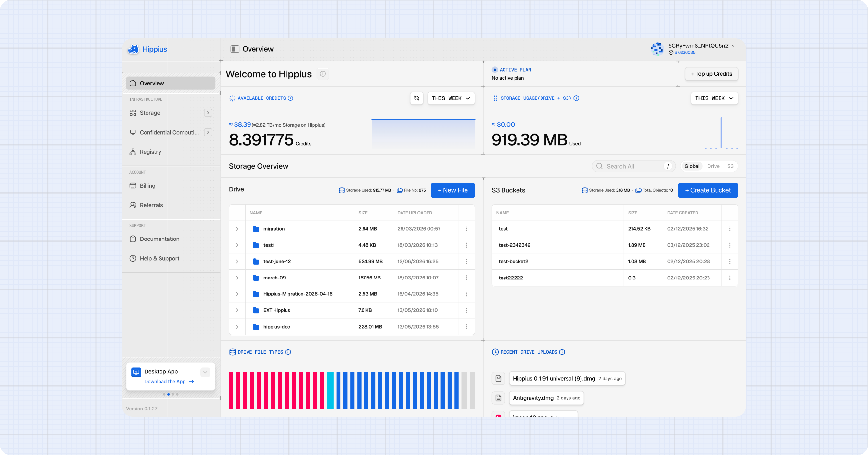868x455 pixels.
Task: Go to Overview in sidebar
Action: point(171,83)
